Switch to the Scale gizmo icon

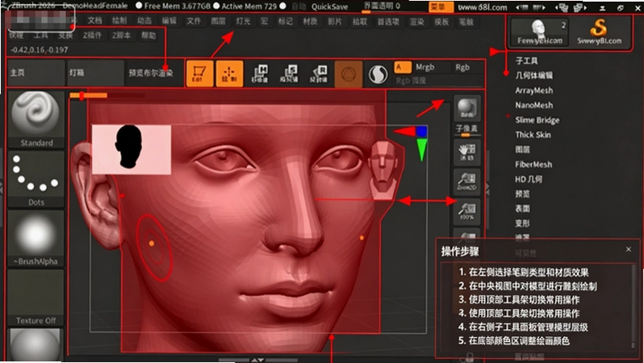tap(289, 73)
